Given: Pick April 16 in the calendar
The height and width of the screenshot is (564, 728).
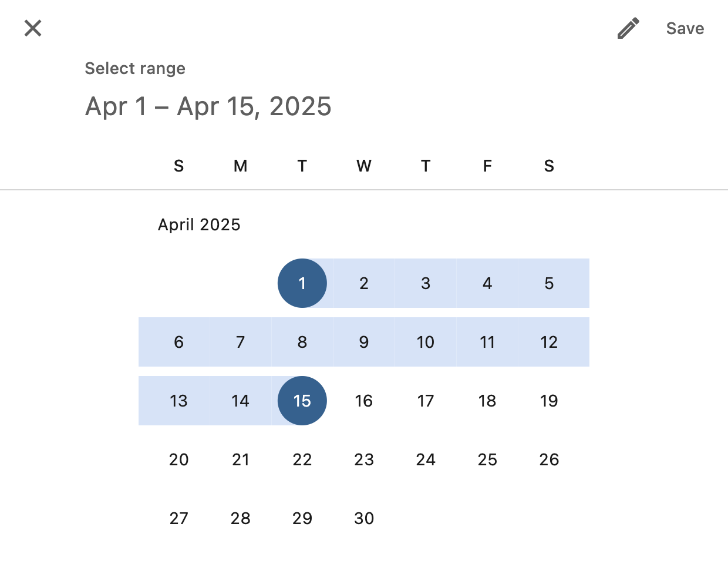Looking at the screenshot, I should pos(364,401).
